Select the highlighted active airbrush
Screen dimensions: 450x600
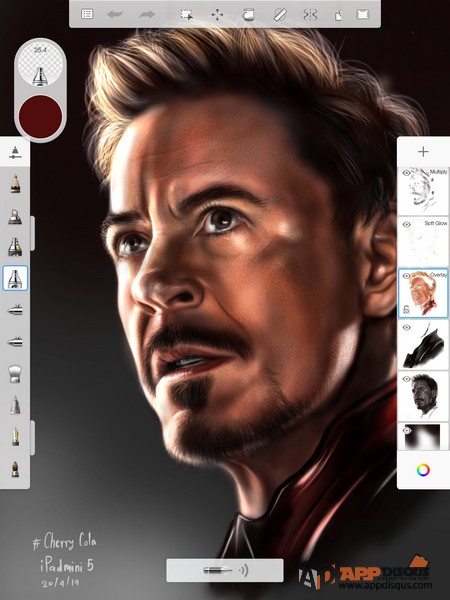click(x=15, y=278)
